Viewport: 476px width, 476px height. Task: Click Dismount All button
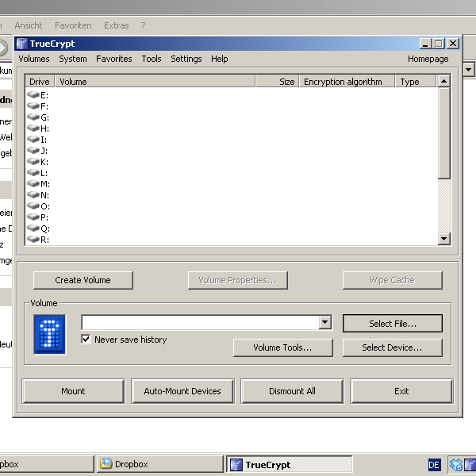(x=292, y=391)
